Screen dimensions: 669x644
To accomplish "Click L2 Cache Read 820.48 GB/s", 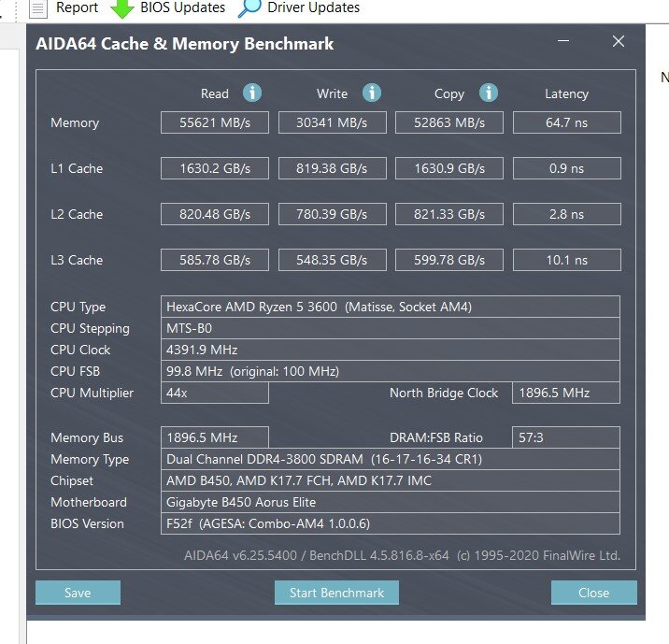I will pos(215,214).
